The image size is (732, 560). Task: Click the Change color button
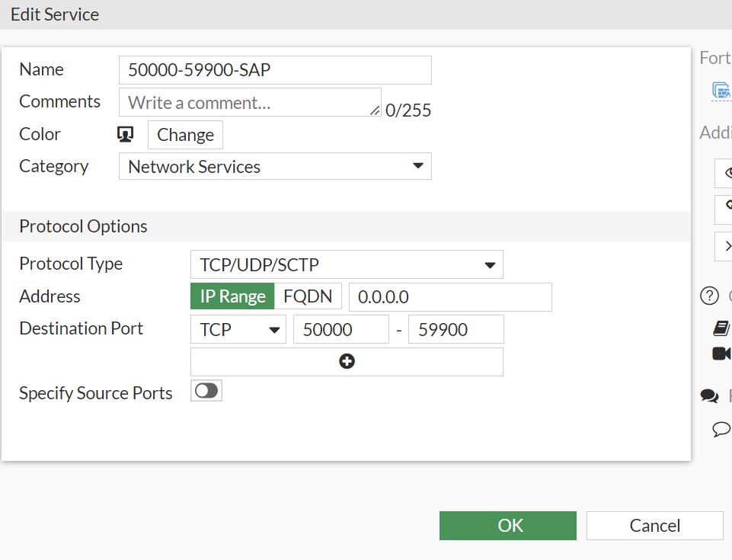coord(185,135)
